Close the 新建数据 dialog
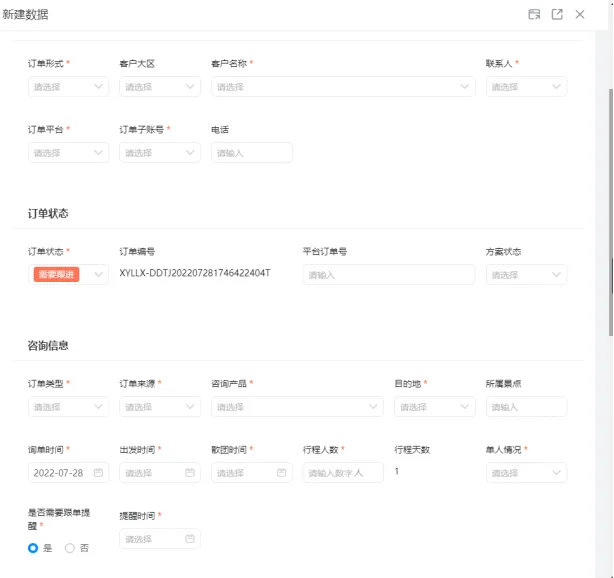 [580, 14]
